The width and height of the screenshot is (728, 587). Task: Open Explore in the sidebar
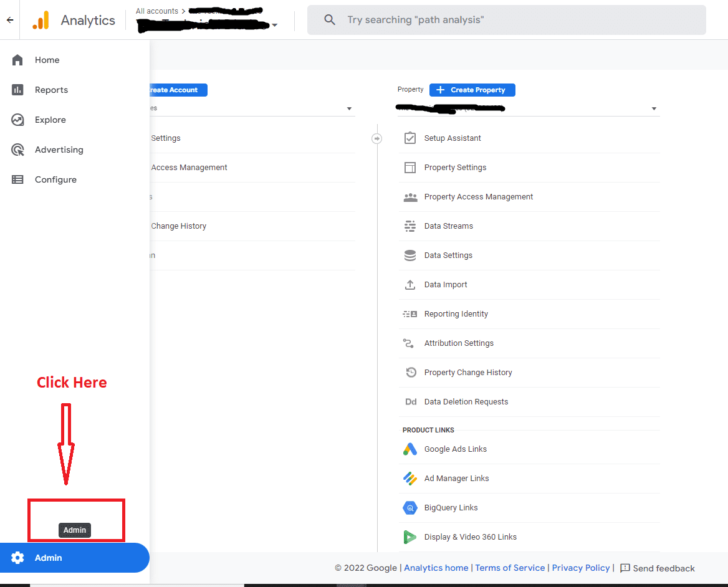(x=75, y=120)
